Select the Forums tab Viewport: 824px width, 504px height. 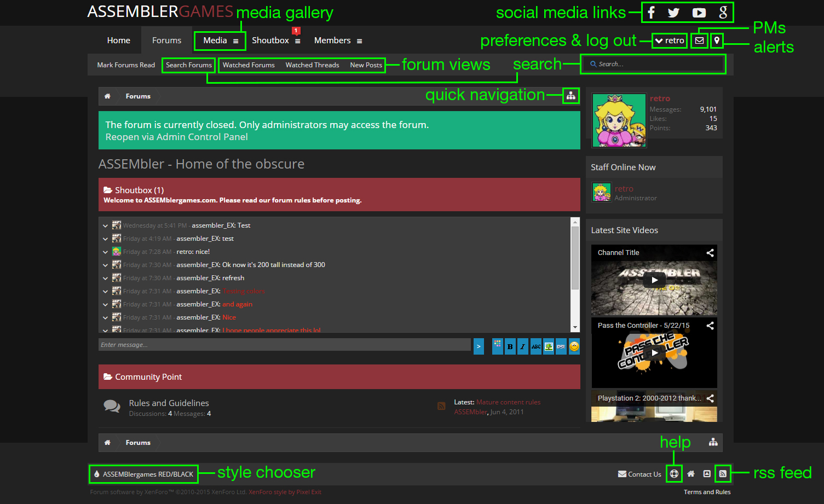(x=166, y=40)
